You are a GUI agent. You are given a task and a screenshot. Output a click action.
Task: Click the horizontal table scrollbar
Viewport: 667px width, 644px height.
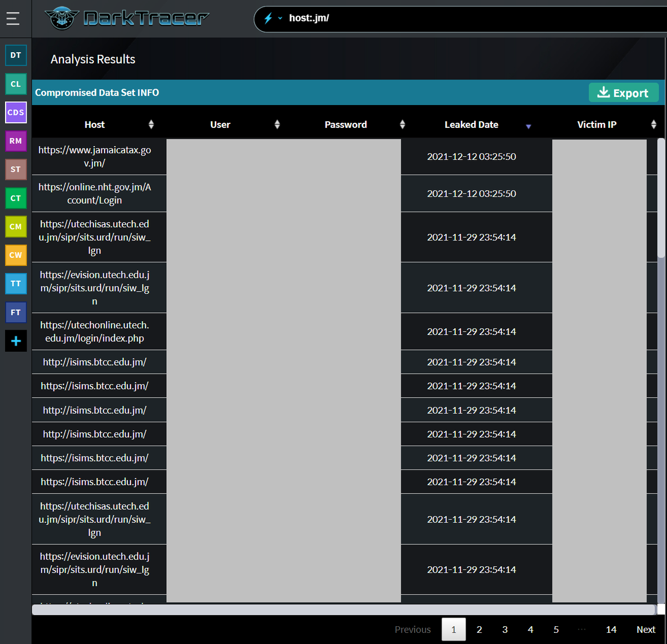(344, 610)
